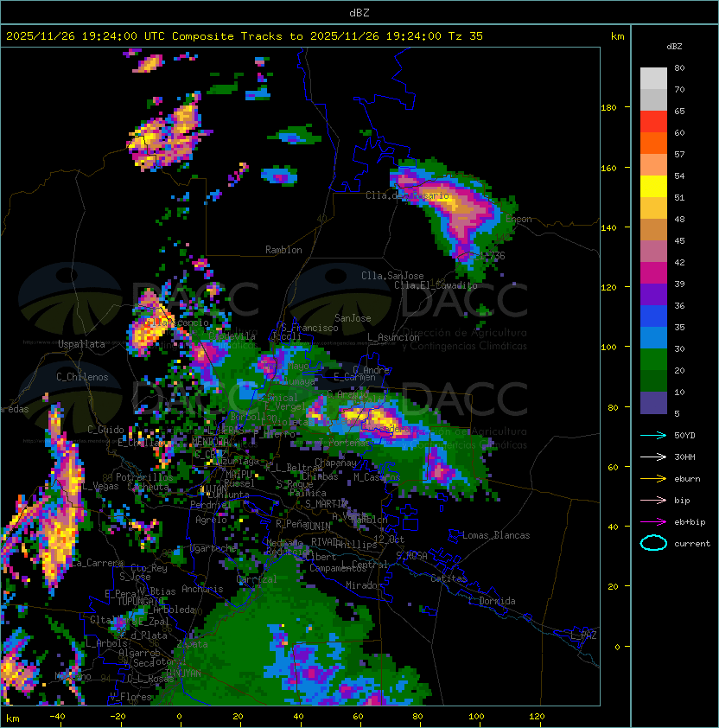Click the '30HM' legend label
This screenshot has height=728, width=719.
coord(684,457)
